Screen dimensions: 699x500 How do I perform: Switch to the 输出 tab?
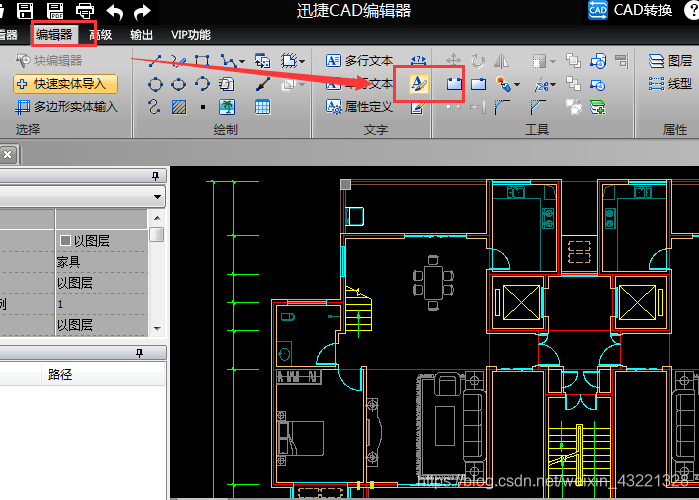(141, 34)
